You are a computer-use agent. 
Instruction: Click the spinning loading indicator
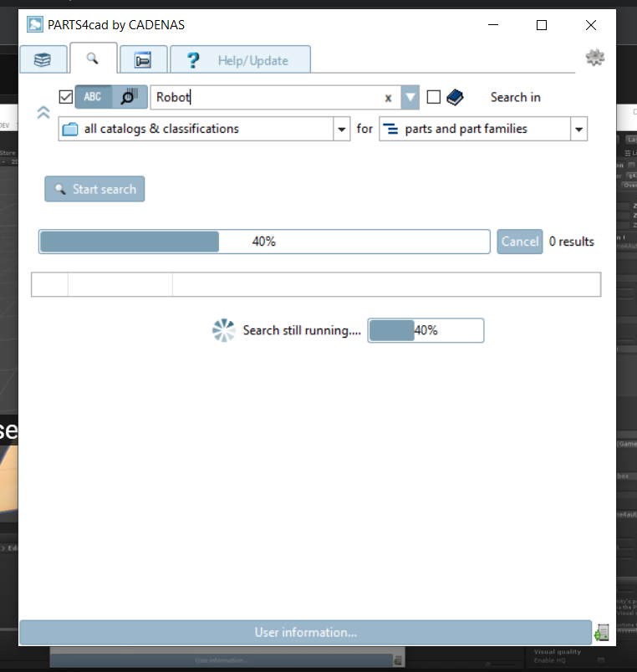224,330
